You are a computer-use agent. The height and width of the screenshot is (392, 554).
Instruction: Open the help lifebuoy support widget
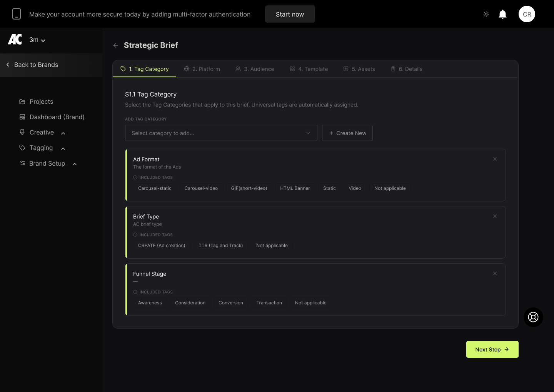pyautogui.click(x=533, y=317)
